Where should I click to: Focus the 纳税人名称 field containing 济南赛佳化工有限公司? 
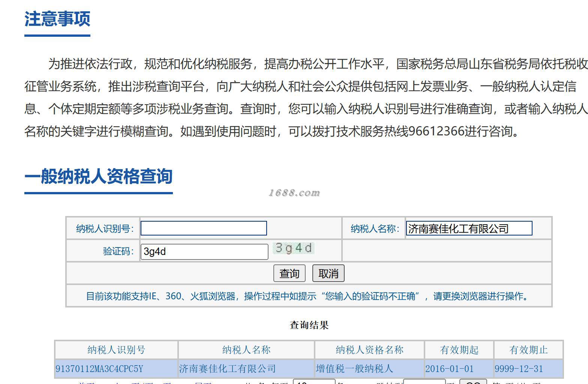pyautogui.click(x=469, y=228)
